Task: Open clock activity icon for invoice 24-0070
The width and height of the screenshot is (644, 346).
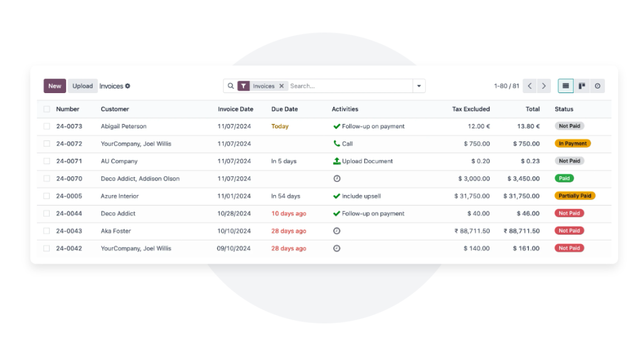Action: [336, 179]
